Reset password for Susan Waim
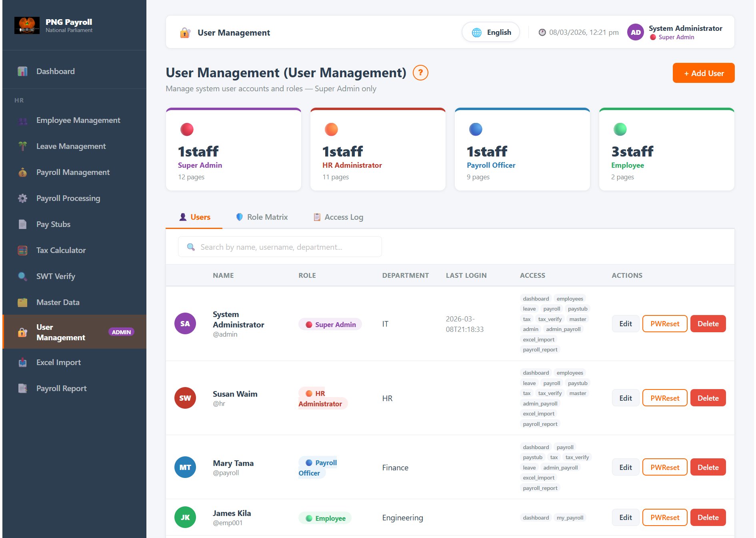756x538 pixels. (x=665, y=398)
